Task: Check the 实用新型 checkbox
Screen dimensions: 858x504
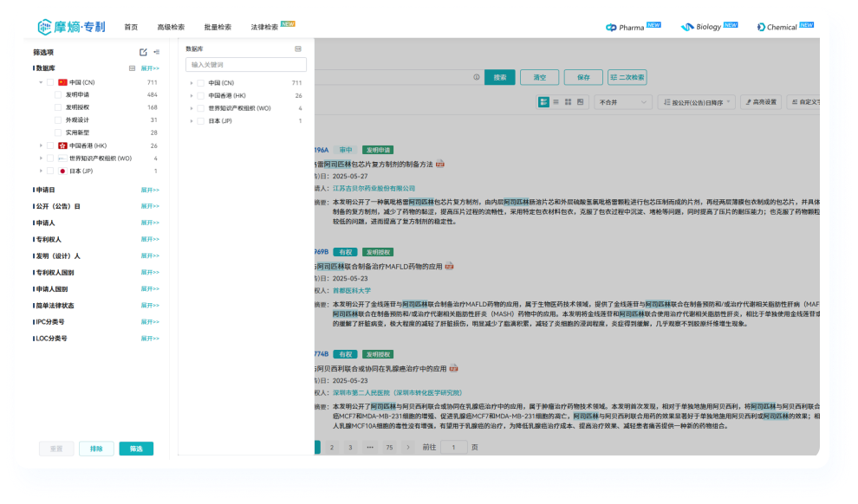Action: pos(58,132)
